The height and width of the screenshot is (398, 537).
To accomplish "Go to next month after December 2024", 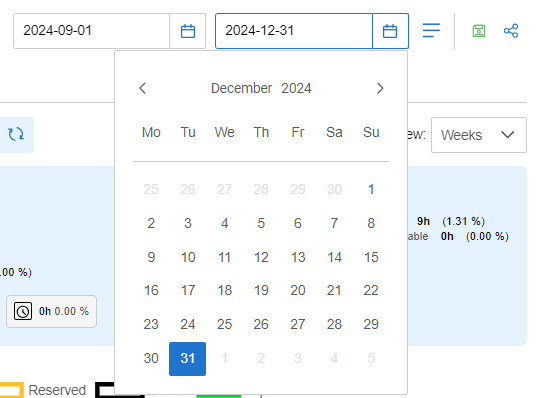I will pos(380,88).
